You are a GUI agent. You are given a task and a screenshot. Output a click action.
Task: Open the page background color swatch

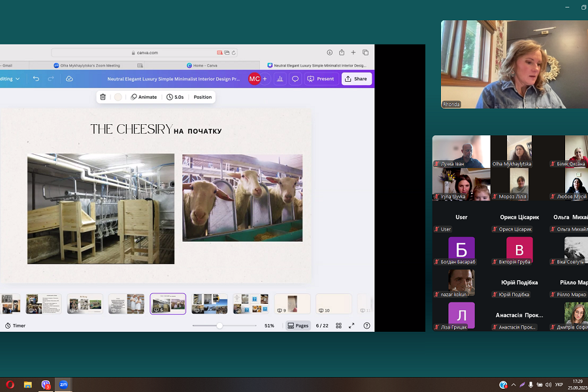coord(118,97)
